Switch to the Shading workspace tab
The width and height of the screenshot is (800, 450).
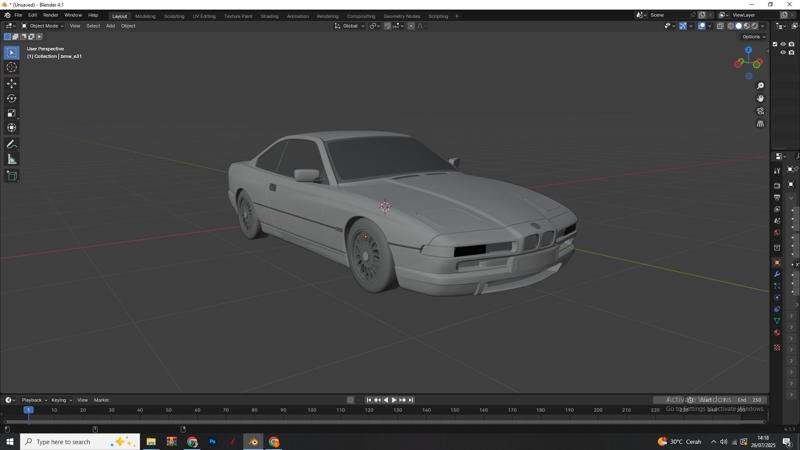tap(269, 16)
